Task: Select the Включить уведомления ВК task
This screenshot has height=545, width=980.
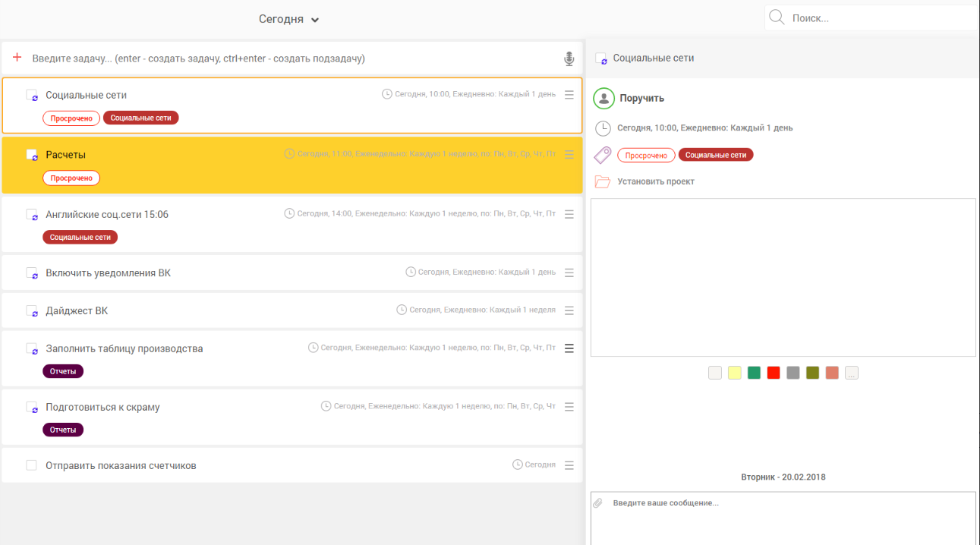Action: 108,272
